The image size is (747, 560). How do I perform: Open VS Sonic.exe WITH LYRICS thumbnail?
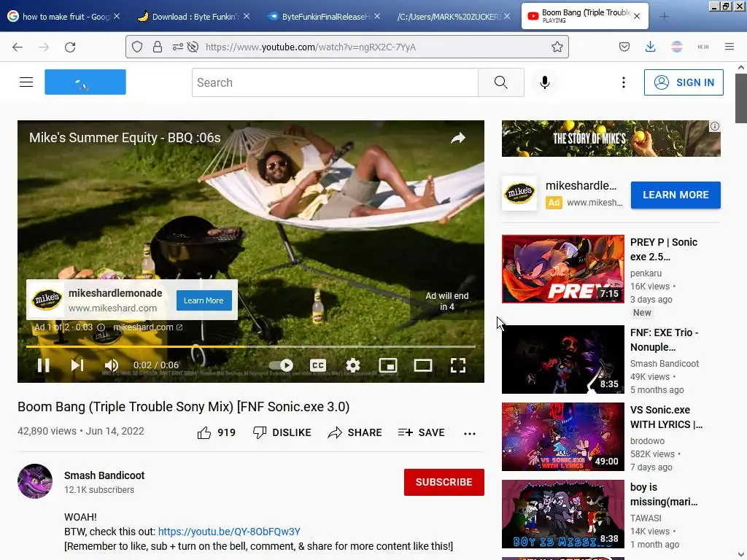click(562, 437)
